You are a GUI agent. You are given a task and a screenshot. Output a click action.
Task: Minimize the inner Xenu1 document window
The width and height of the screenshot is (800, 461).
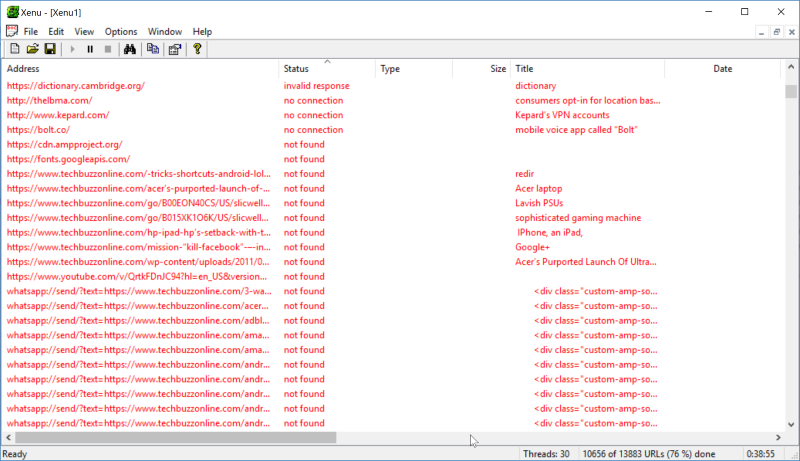click(761, 32)
